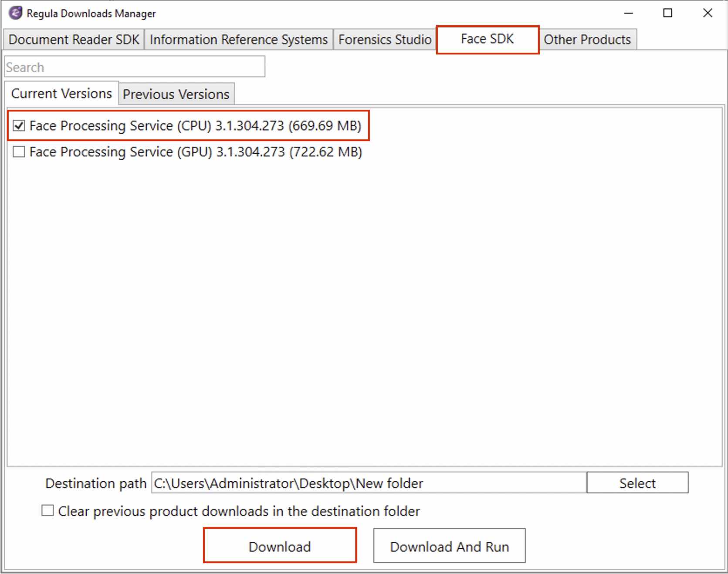The width and height of the screenshot is (728, 574).
Task: Click the Destination path text field
Action: pyautogui.click(x=369, y=483)
